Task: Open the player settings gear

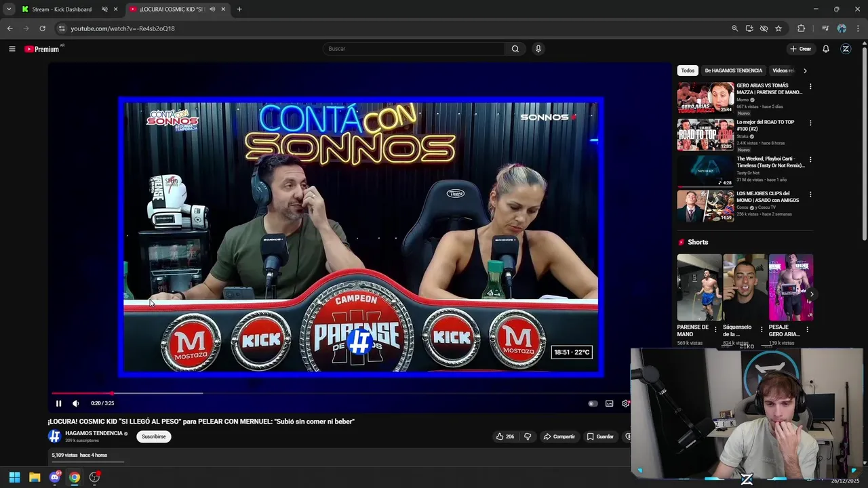Action: point(625,403)
